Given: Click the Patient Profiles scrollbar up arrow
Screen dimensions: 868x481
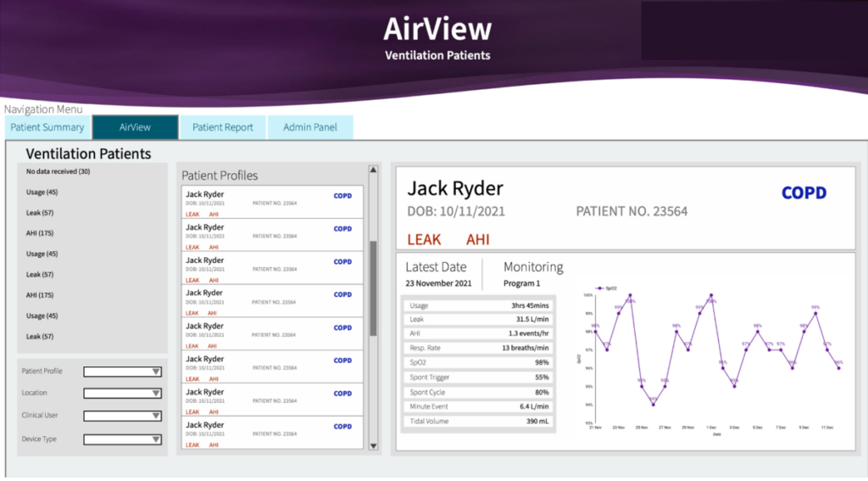Looking at the screenshot, I should pyautogui.click(x=373, y=171).
